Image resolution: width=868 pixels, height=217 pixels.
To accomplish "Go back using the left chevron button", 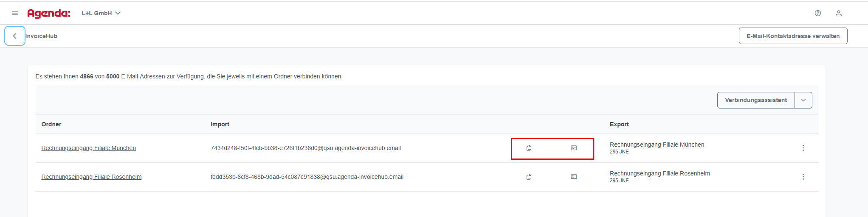I will [x=15, y=36].
